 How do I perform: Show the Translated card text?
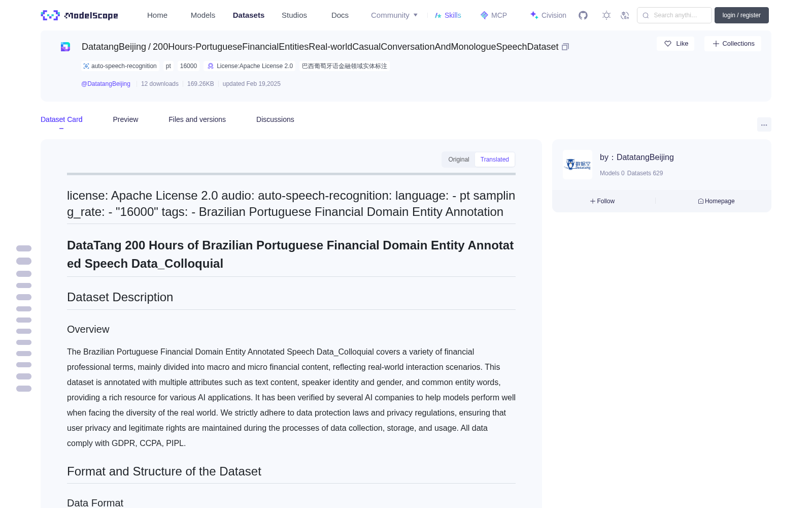click(495, 160)
